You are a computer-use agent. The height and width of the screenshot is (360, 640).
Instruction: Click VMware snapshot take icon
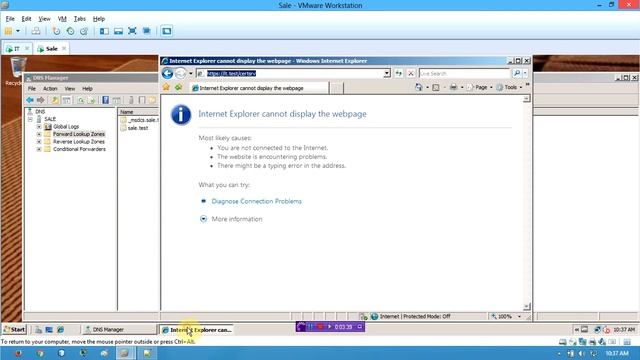pyautogui.click(x=56, y=31)
